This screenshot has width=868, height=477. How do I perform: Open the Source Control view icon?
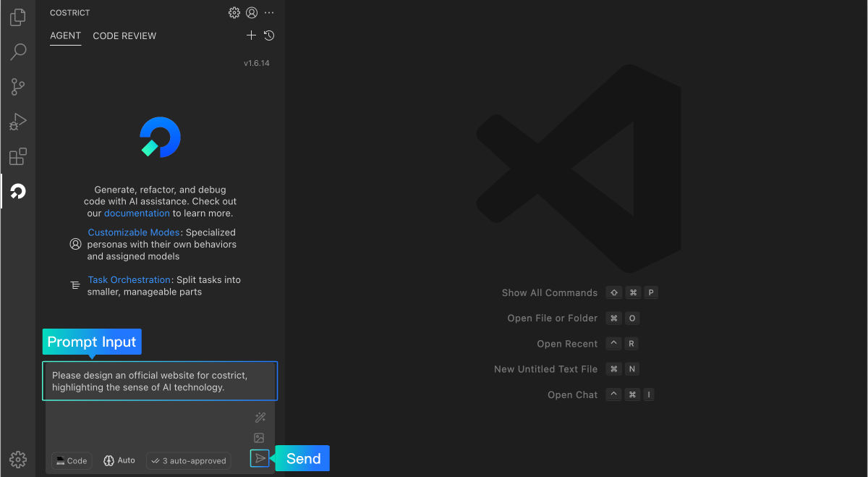pos(17,87)
